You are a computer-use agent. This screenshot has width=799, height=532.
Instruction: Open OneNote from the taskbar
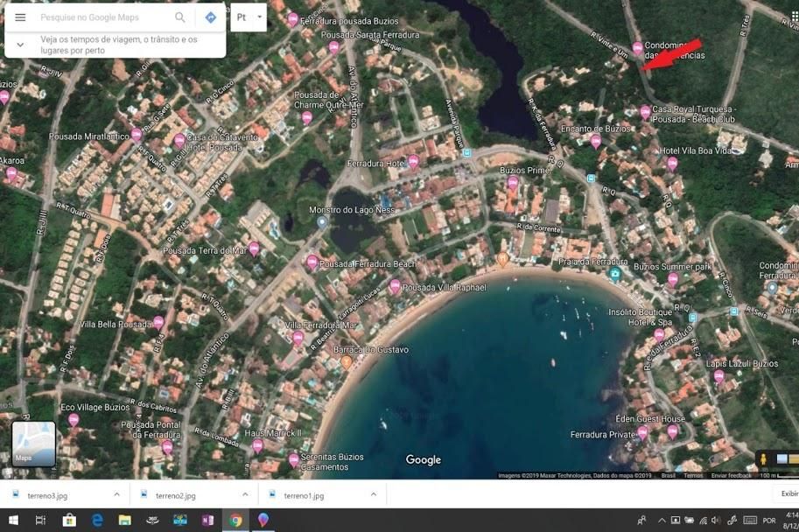(207, 521)
